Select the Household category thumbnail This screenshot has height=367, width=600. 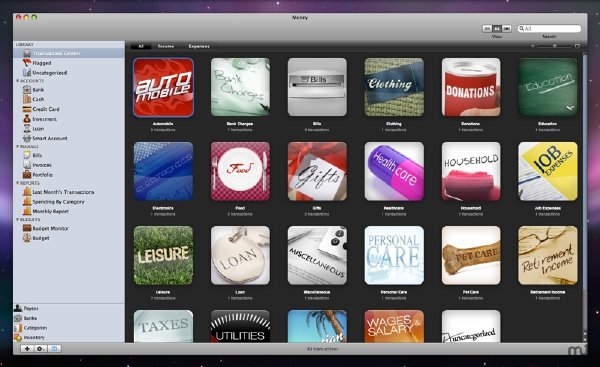point(471,171)
